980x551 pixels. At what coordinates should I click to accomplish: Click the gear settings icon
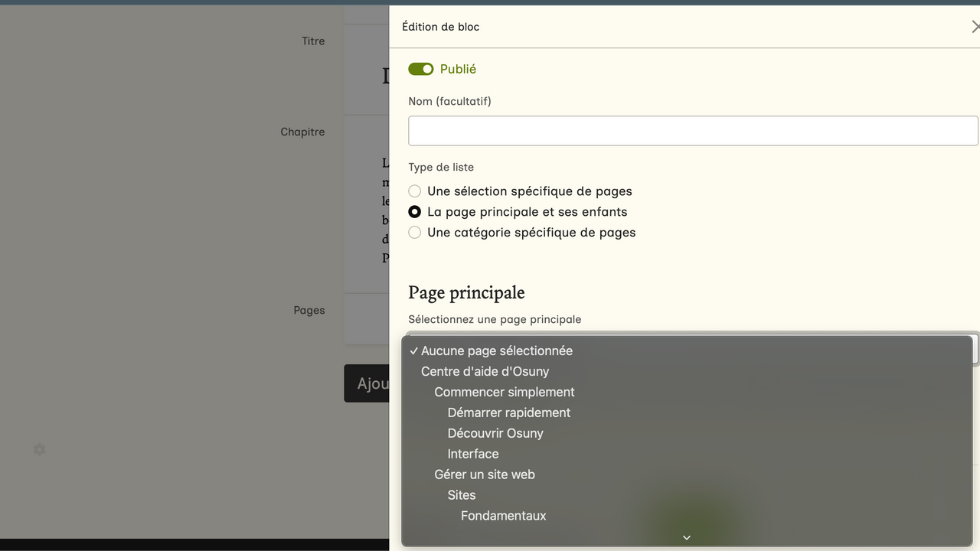(40, 450)
